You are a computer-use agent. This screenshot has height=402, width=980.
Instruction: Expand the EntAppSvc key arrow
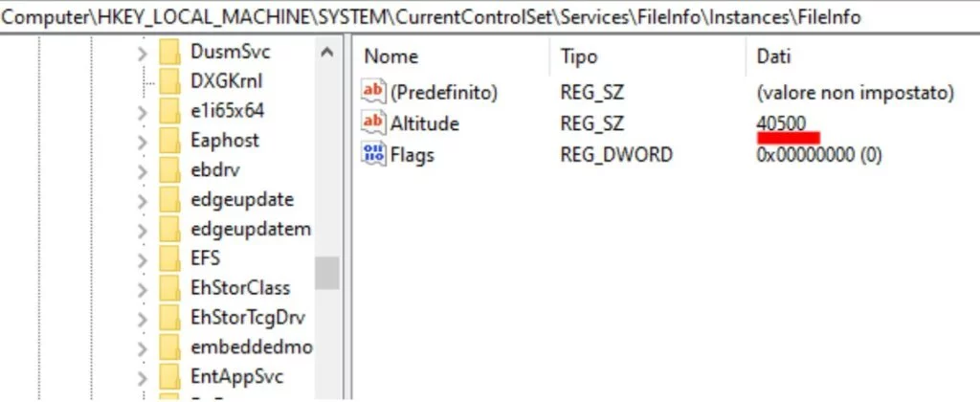point(142,377)
